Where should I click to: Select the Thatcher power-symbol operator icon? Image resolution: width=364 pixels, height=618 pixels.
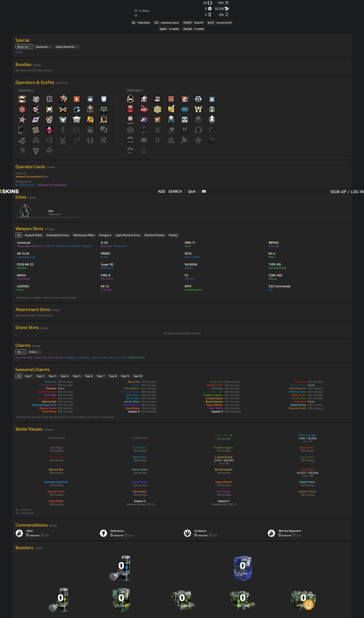pos(49,99)
